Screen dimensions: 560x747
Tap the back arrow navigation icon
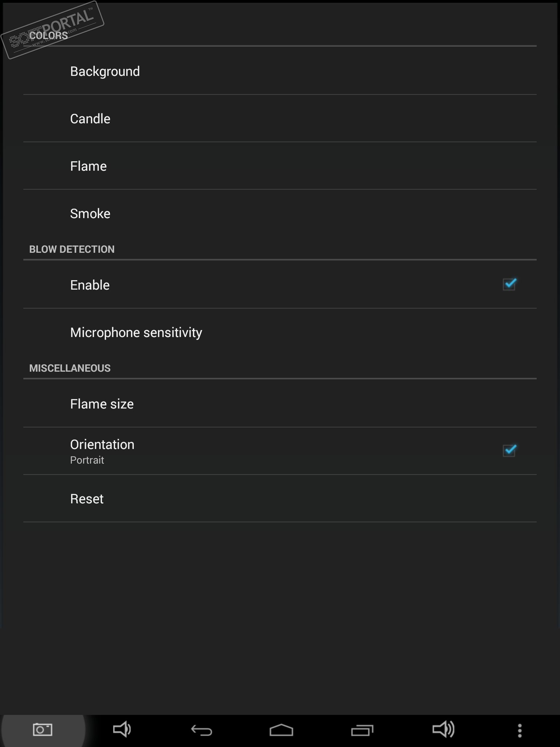(201, 730)
